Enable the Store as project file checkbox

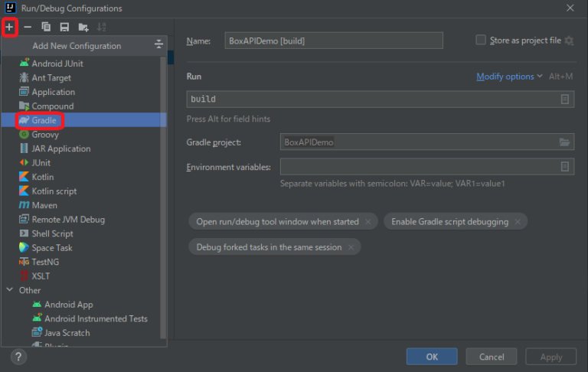[481, 41]
